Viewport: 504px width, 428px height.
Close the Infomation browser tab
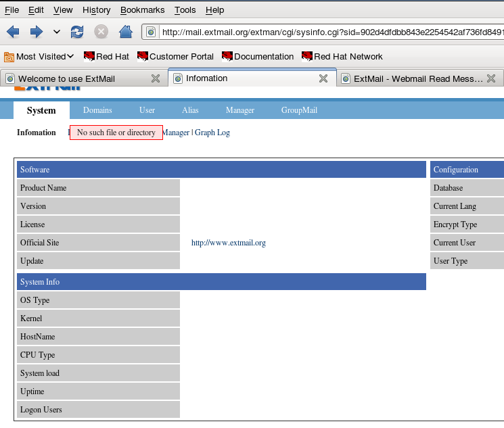click(323, 78)
